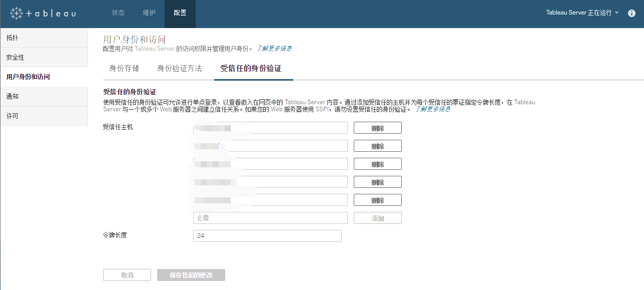Click the Tableau logo in the header
The height and width of the screenshot is (290, 644).
pos(43,14)
